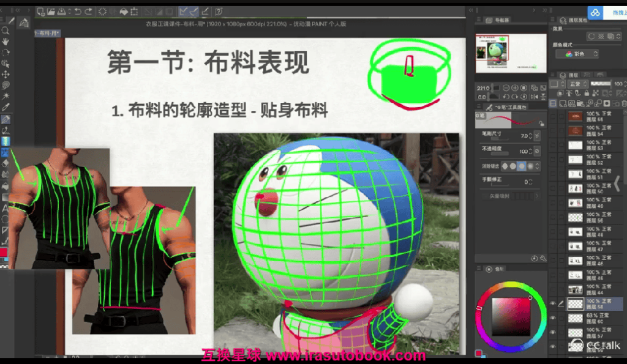Image resolution: width=627 pixels, height=364 pixels.
Task: Hide layer 图层 57 via eye icon
Action: [553, 332]
